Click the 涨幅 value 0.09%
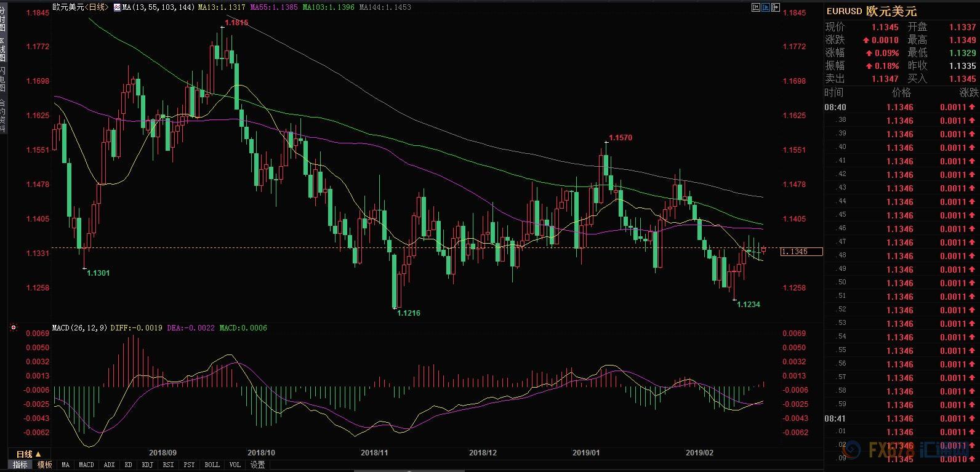Viewport: 980px width, 472px height. 886,53
